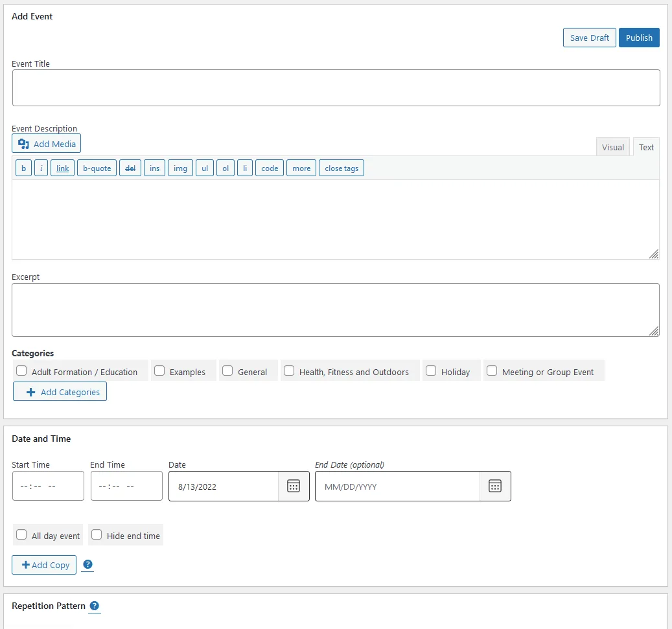Focus the End Time field

pyautogui.click(x=126, y=486)
